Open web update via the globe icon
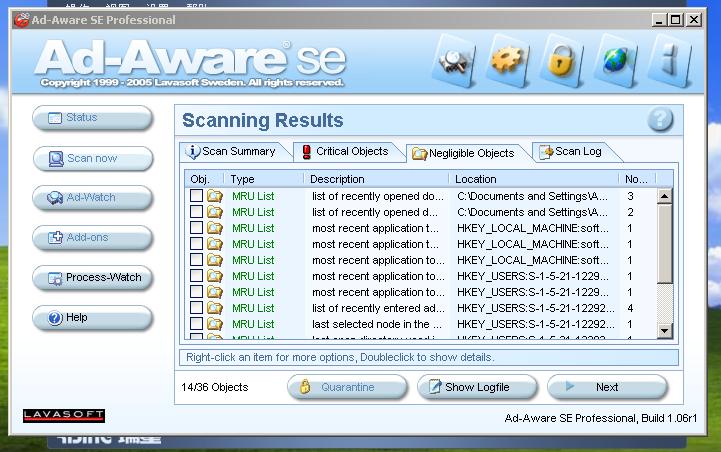This screenshot has width=721, height=452. [616, 62]
